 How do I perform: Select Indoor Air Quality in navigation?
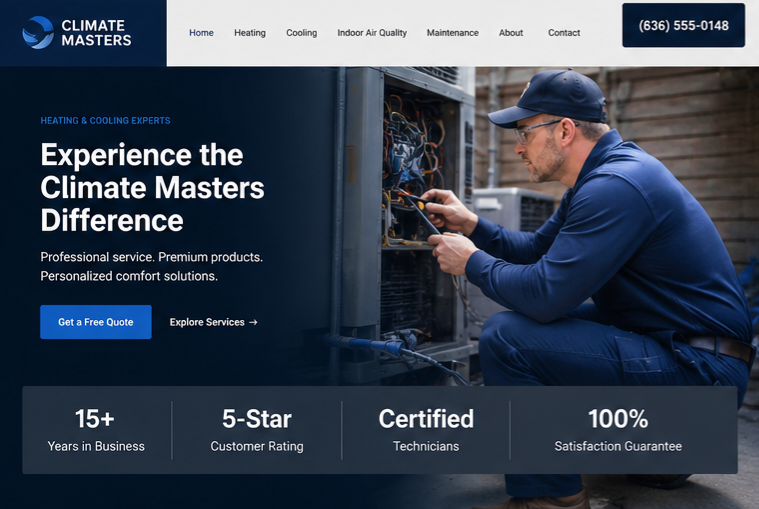pos(372,32)
